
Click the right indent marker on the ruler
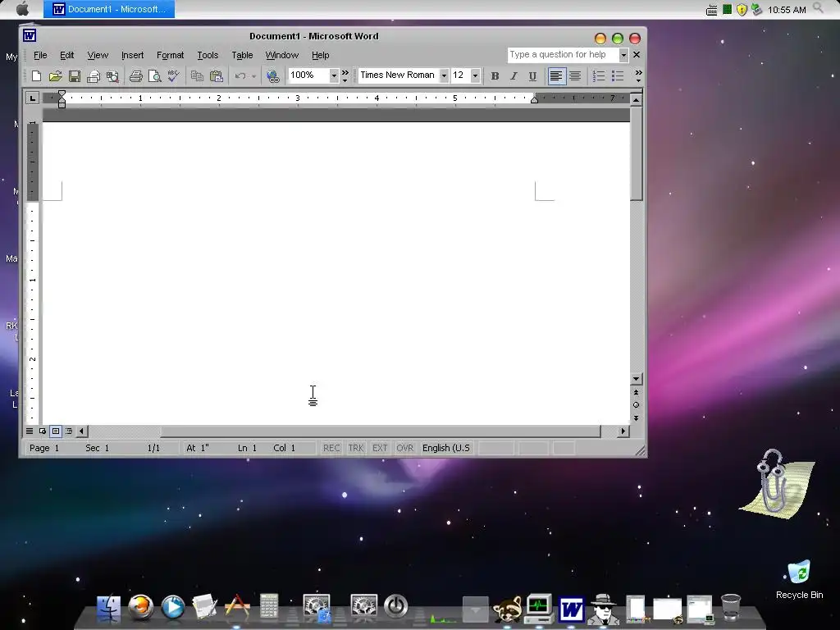coord(534,99)
